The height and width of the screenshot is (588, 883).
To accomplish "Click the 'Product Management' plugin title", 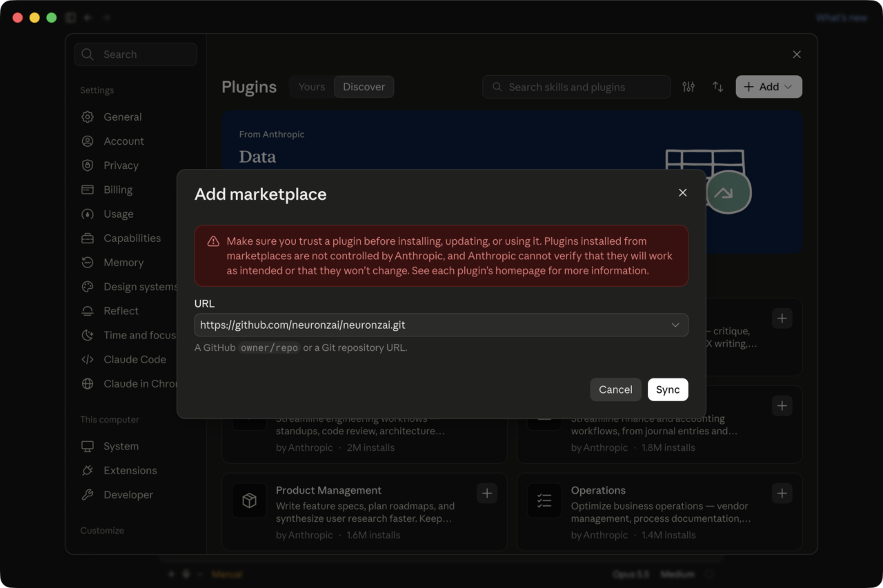I will click(328, 490).
